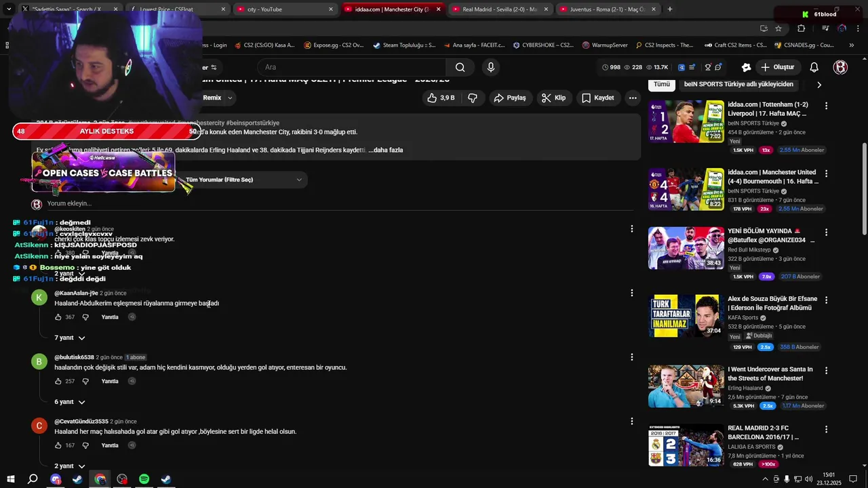Image resolution: width=868 pixels, height=488 pixels.
Task: Open the Remix dropdown arrow
Action: coord(230,98)
